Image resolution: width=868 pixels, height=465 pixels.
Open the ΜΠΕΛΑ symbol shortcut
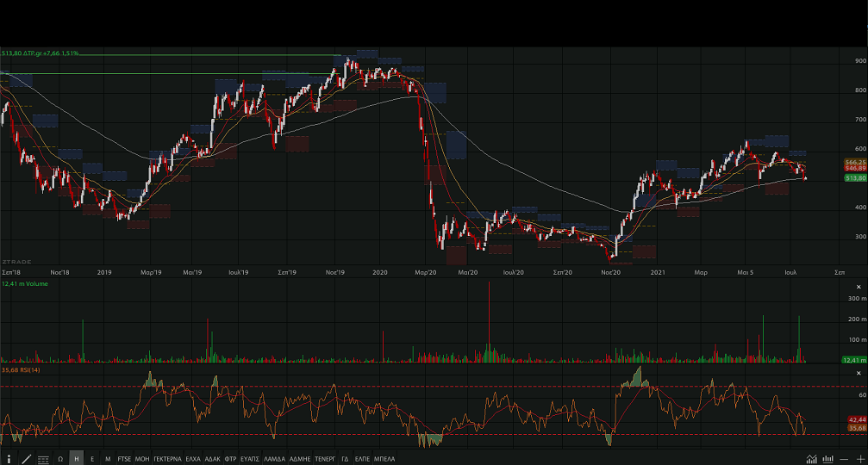384,459
